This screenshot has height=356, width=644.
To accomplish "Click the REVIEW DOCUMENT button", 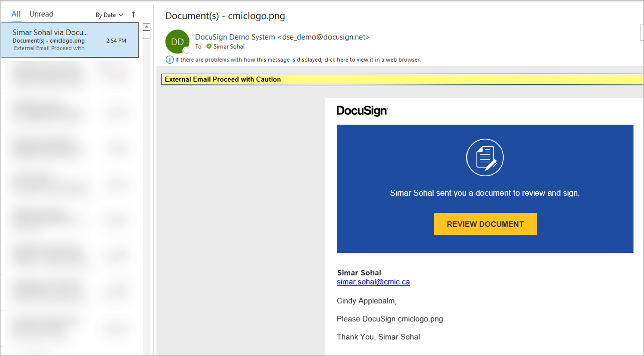I will (x=485, y=224).
